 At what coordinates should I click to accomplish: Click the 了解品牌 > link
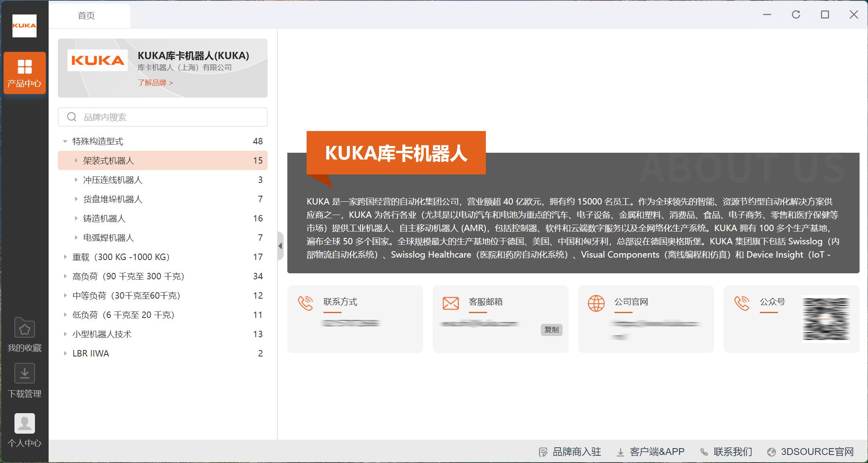[155, 83]
